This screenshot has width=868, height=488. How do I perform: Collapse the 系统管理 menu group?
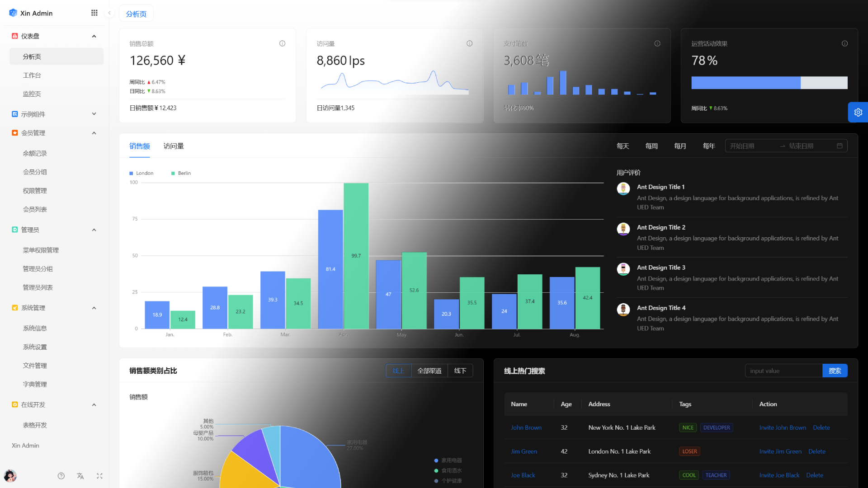point(94,308)
